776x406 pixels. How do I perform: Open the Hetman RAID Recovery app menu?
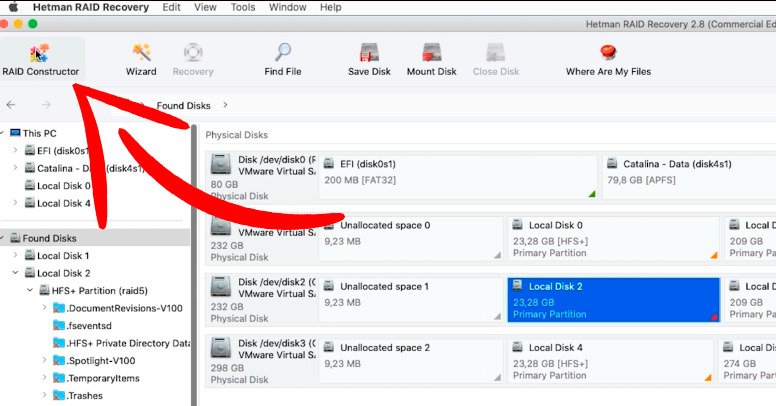(91, 7)
